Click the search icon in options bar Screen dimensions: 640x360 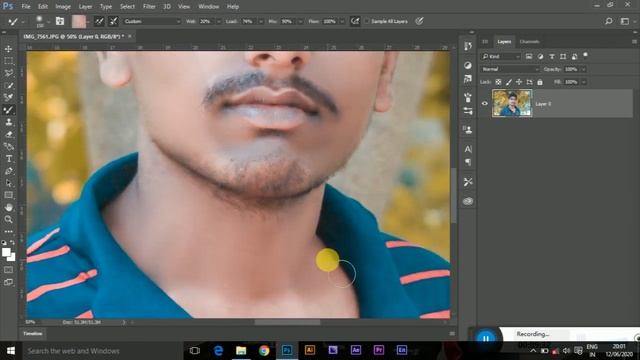pos(609,21)
